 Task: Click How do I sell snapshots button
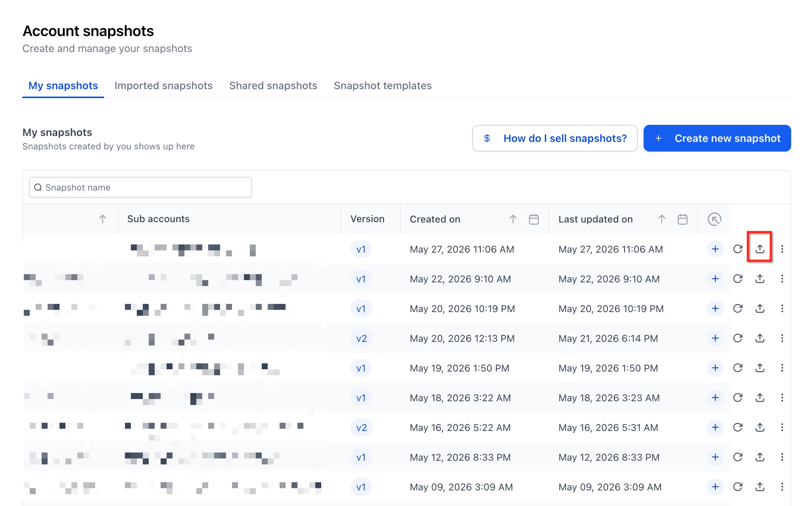(555, 138)
